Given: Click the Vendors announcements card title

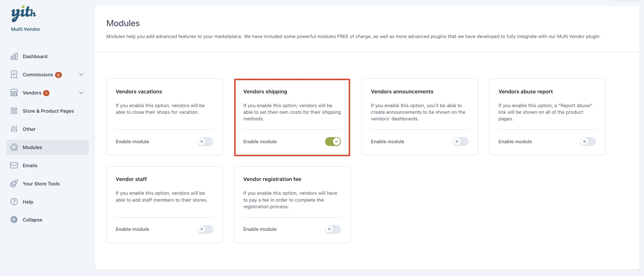Looking at the screenshot, I should (x=402, y=92).
